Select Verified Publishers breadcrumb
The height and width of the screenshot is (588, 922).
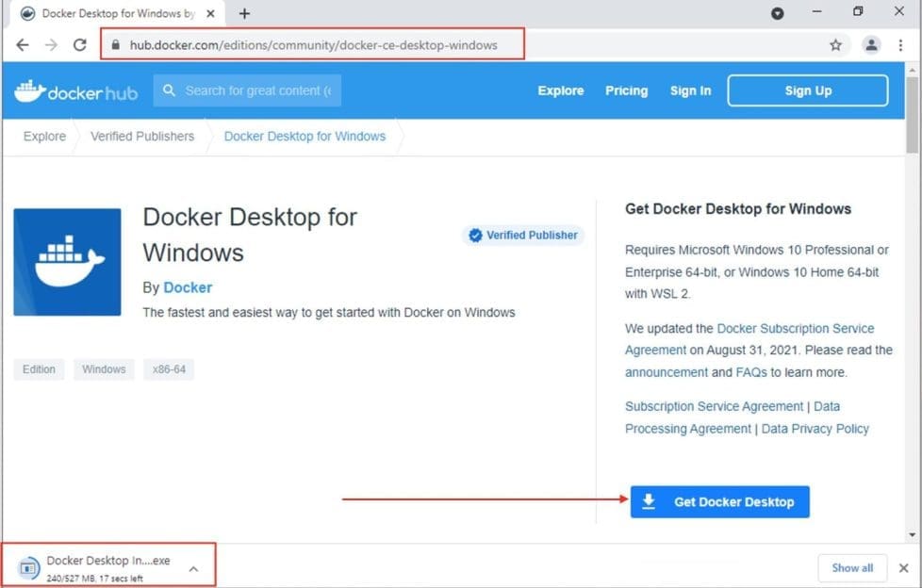click(x=142, y=137)
